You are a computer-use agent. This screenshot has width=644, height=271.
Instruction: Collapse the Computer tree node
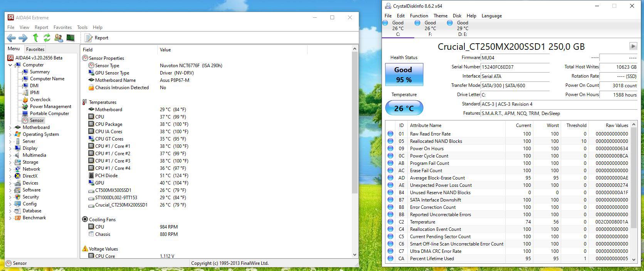point(10,65)
